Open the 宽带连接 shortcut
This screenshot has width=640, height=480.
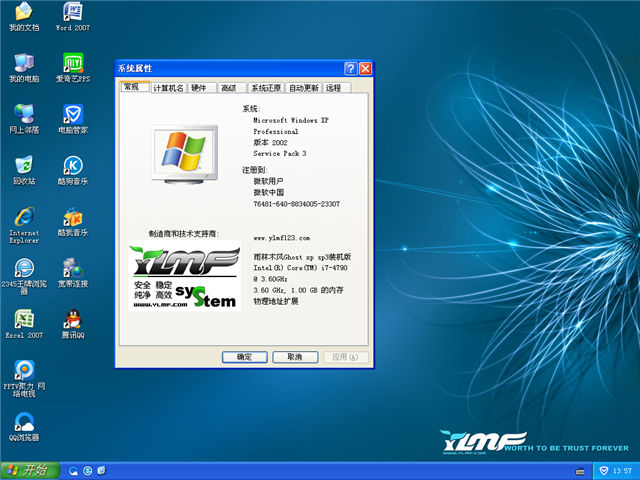pos(73,273)
